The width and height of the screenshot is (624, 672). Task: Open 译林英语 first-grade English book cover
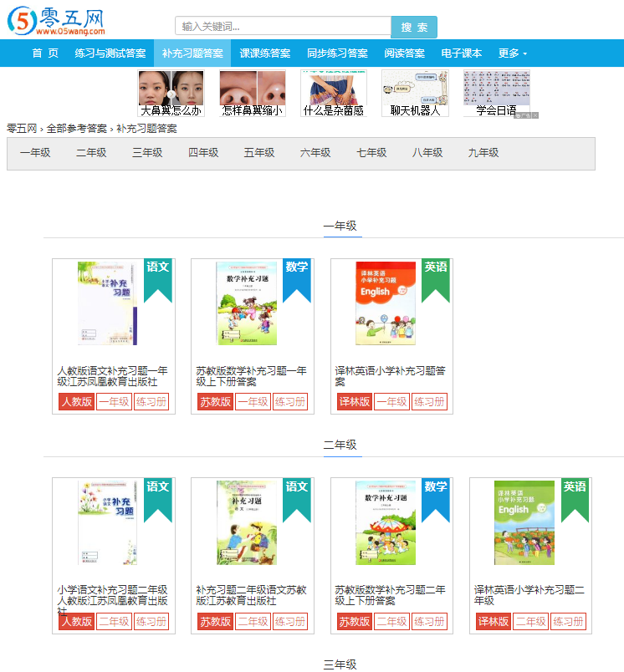coord(386,303)
